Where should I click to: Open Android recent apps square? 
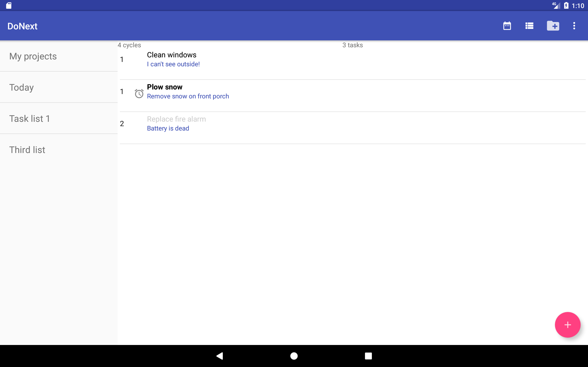[368, 356]
